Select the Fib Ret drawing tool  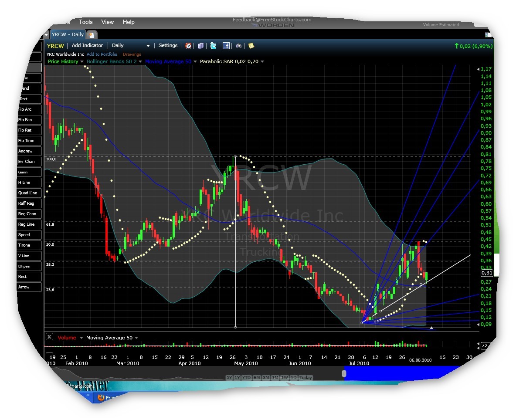click(x=30, y=130)
